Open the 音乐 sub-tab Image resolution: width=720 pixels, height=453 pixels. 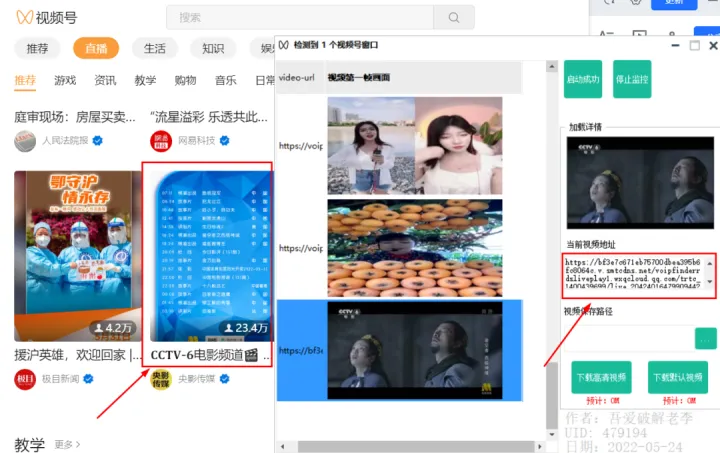tap(225, 80)
